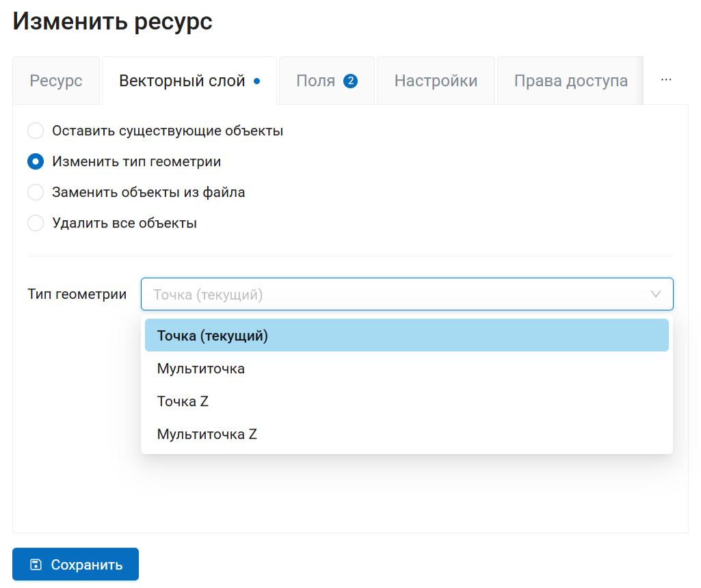Show more tabs via the ellipsis

[x=666, y=80]
